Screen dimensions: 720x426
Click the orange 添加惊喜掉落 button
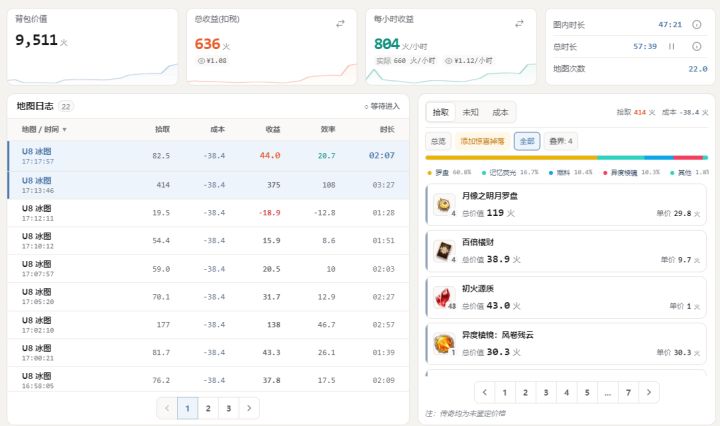482,141
